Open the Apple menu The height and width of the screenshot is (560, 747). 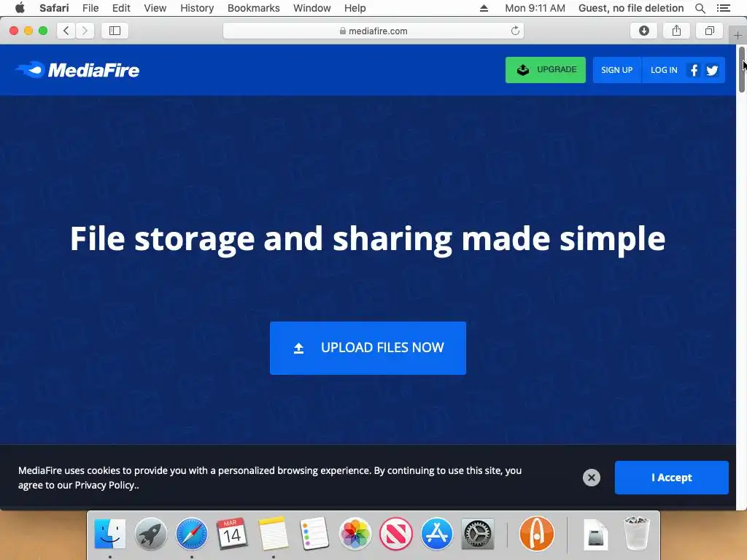[20, 8]
